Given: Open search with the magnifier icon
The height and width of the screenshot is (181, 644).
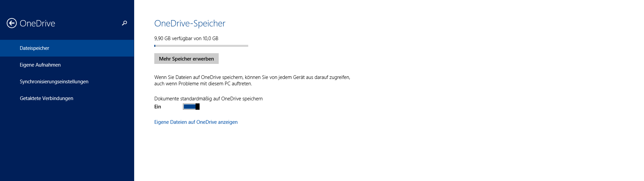Looking at the screenshot, I should point(124,23).
